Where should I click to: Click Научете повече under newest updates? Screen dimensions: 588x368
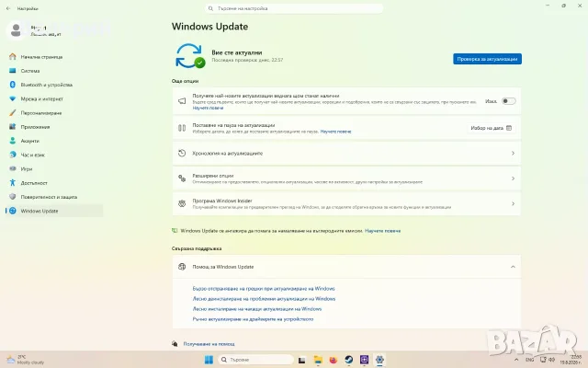(208, 108)
